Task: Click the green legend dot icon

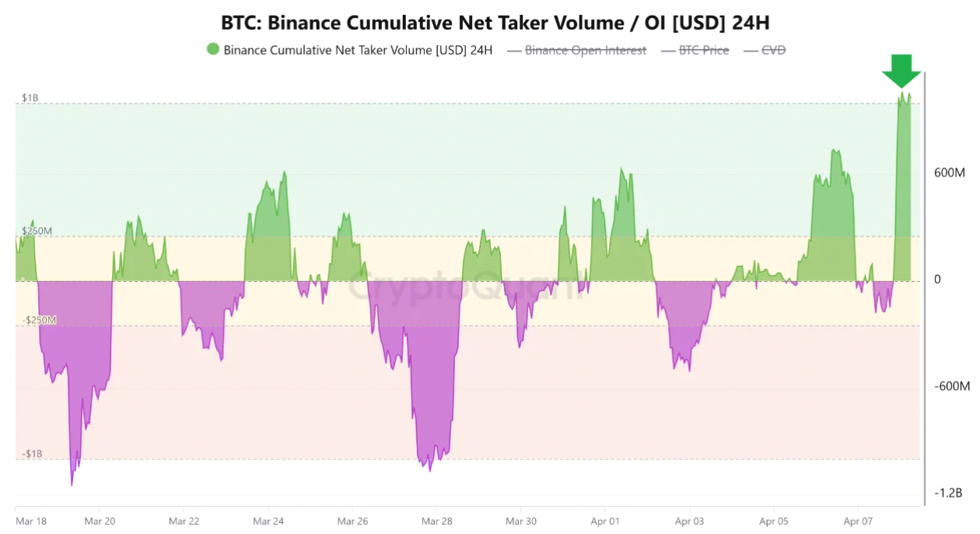Action: pos(213,50)
